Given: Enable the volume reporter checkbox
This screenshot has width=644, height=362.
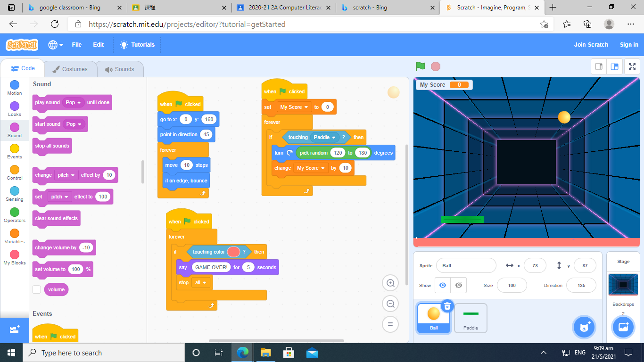Looking at the screenshot, I should tap(37, 289).
